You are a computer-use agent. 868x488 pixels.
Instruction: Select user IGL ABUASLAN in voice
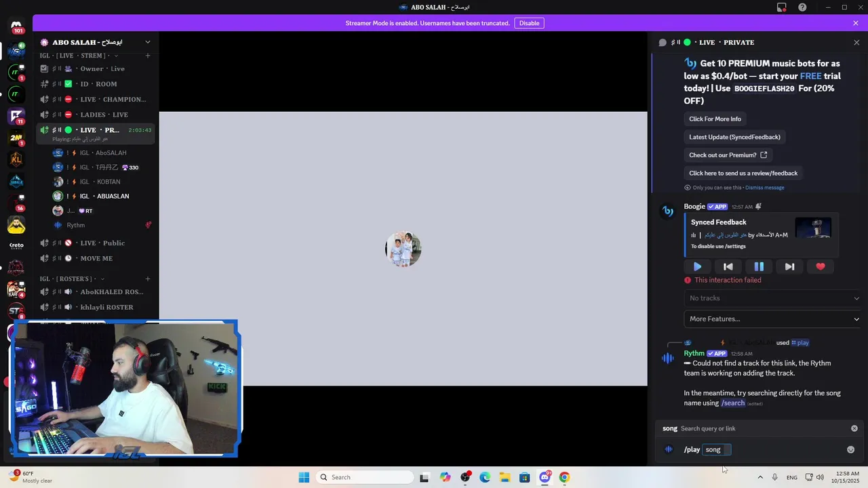[103, 196]
